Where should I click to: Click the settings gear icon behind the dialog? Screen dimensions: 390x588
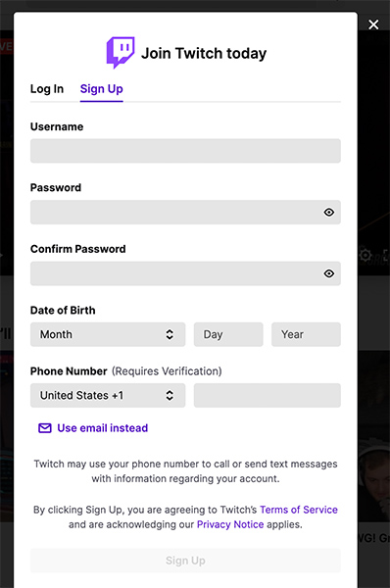365,256
